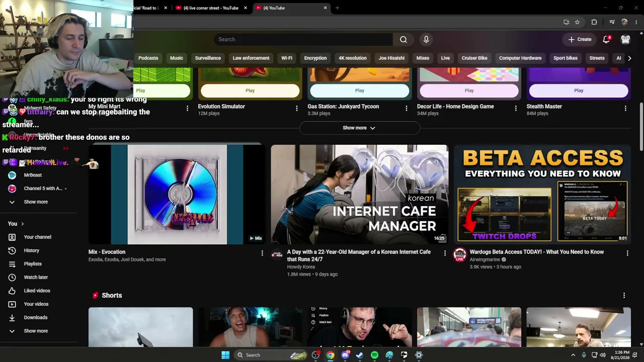Image resolution: width=644 pixels, height=362 pixels.
Task: Open a new browser tab
Action: click(337, 8)
